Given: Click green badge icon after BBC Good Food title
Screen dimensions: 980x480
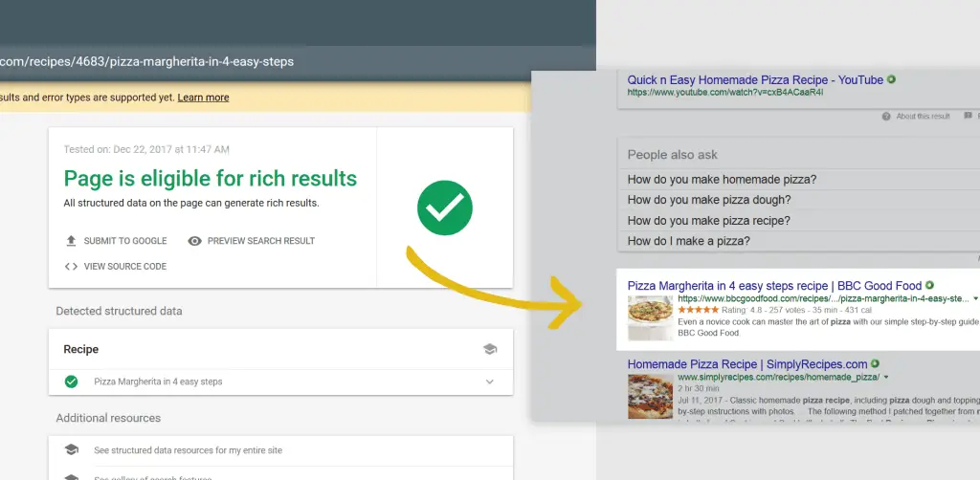Looking at the screenshot, I should point(929,285).
